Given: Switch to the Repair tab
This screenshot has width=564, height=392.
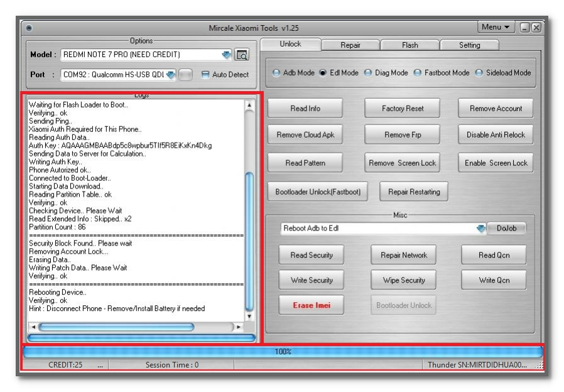Looking at the screenshot, I should tap(350, 45).
